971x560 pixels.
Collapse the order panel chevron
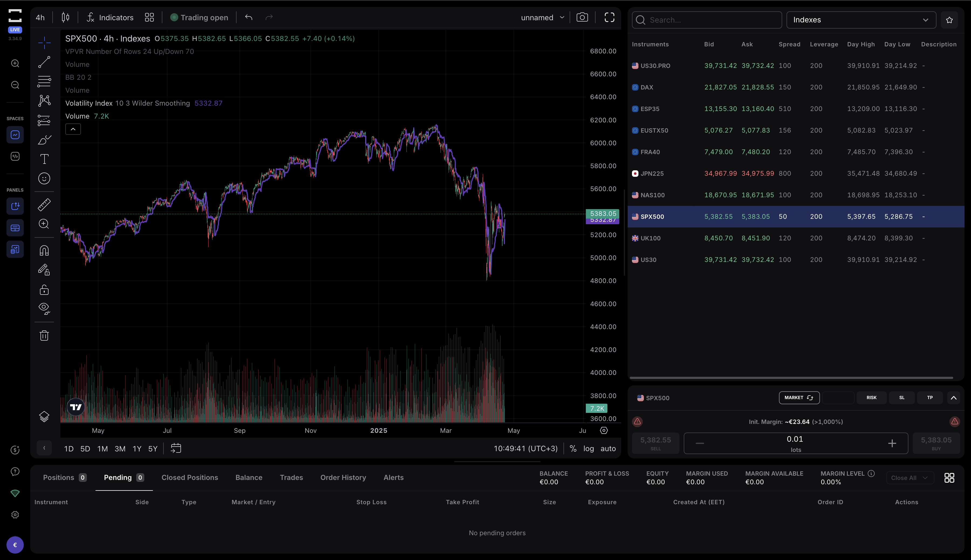pos(953,398)
